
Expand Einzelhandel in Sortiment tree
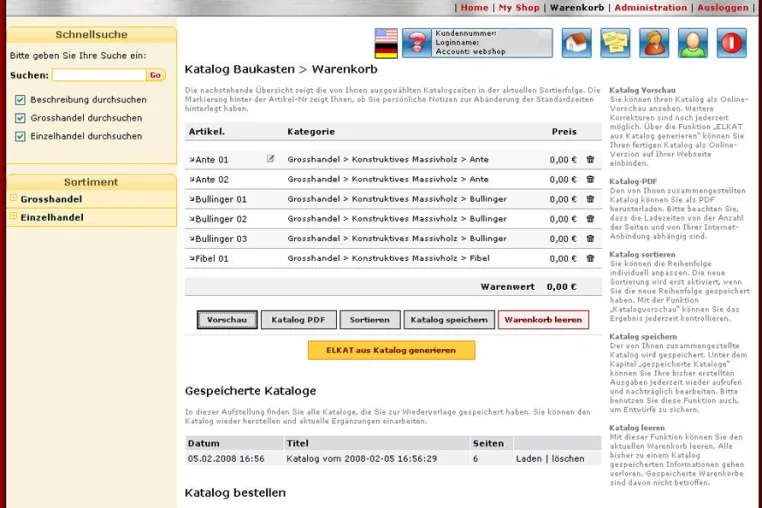tap(13, 216)
